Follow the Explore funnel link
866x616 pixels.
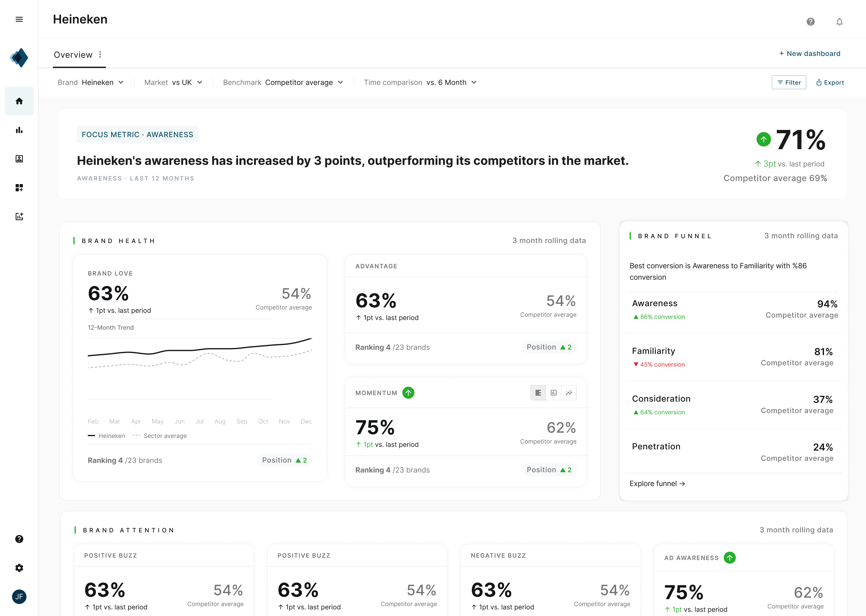(657, 484)
